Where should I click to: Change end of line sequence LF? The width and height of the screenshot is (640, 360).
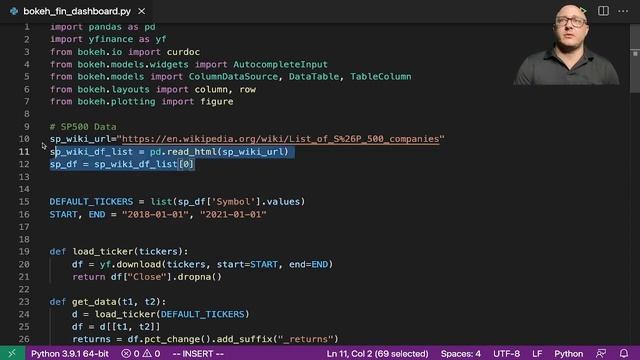(x=537, y=353)
